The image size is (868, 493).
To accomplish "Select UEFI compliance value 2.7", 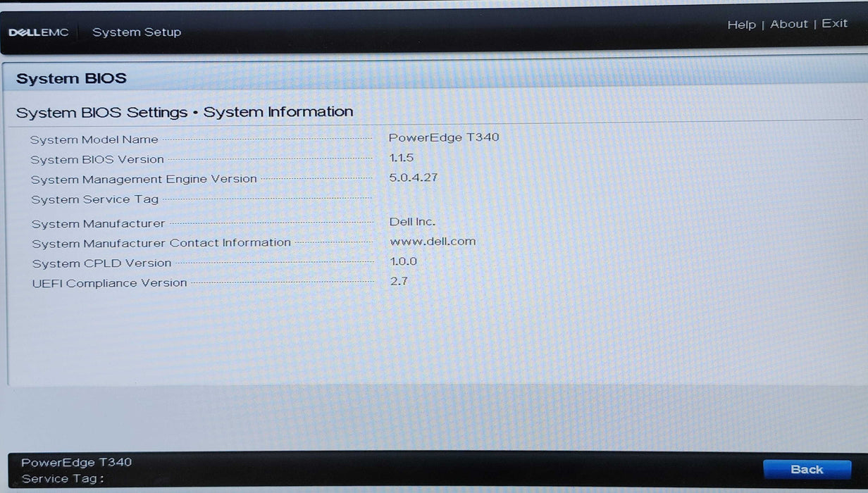I will pos(399,281).
